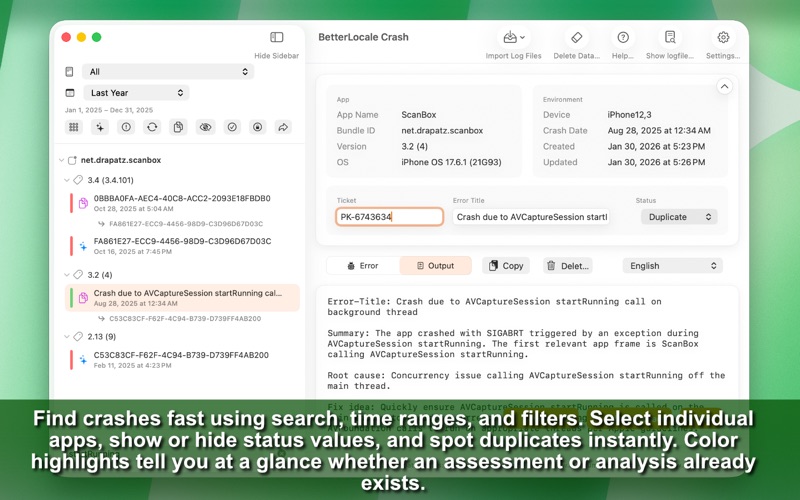Click the BetterLocale Crash window title
Image resolution: width=800 pixels, height=500 pixels.
[363, 37]
